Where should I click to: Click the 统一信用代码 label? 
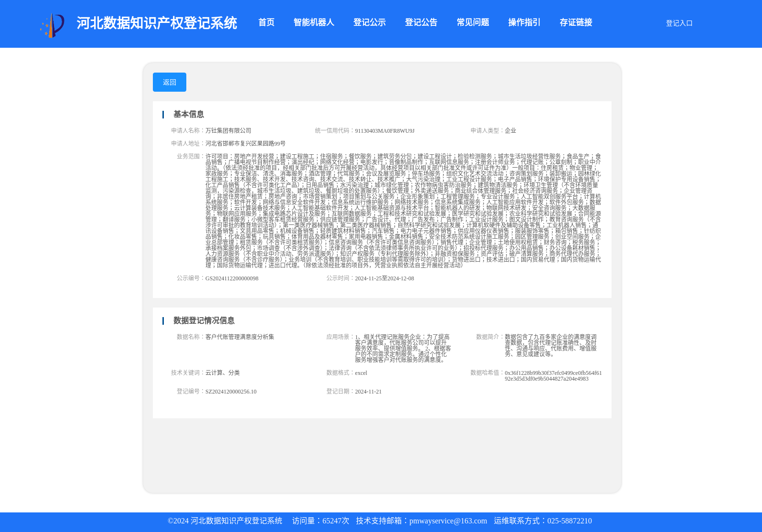coord(334,130)
